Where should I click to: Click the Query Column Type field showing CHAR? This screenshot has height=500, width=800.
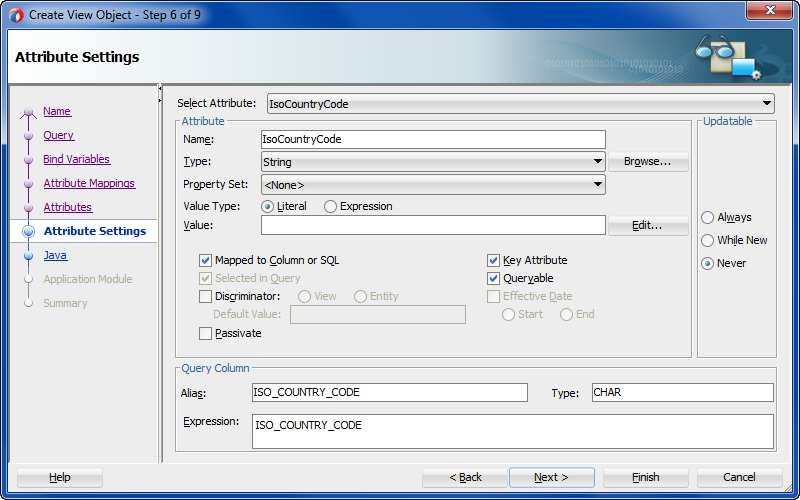coord(683,392)
